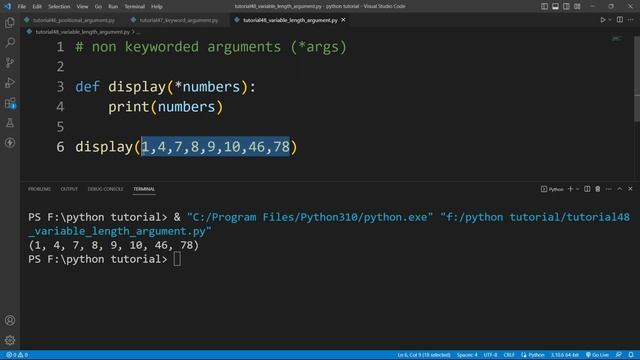This screenshot has height=360, width=640.
Task: Open the File menu
Action: (22, 7)
